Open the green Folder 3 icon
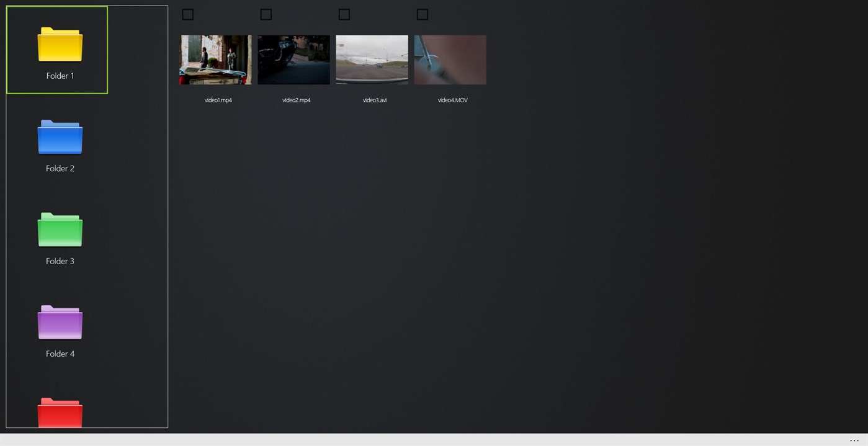Screen dimensions: 868x446 60,230
